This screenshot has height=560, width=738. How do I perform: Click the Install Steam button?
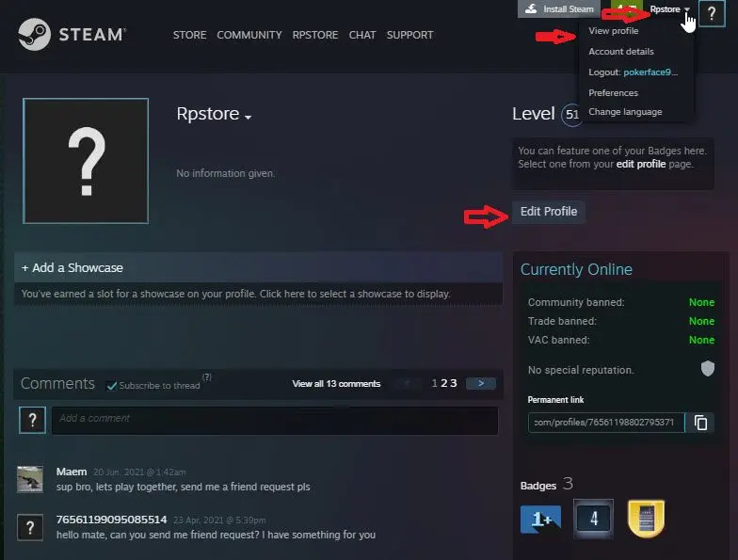(x=559, y=9)
